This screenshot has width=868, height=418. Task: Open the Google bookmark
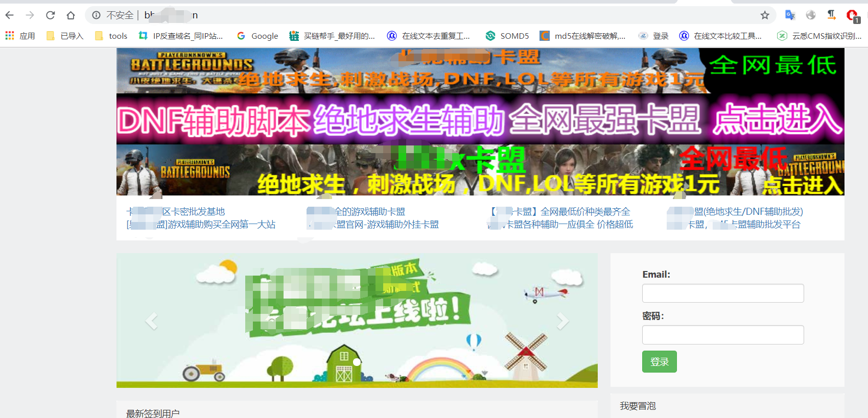(258, 36)
